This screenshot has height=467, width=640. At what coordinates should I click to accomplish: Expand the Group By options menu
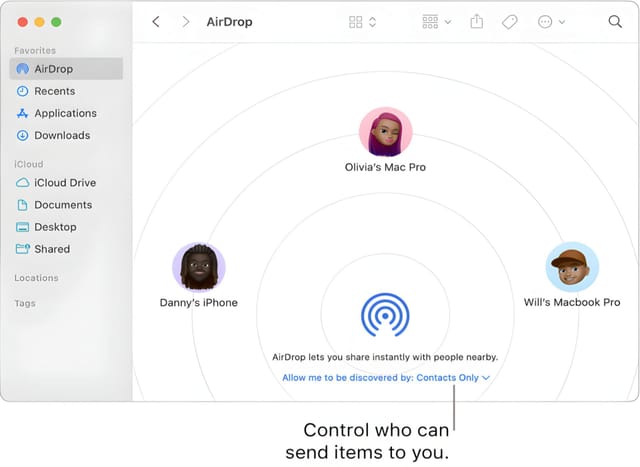(x=436, y=21)
